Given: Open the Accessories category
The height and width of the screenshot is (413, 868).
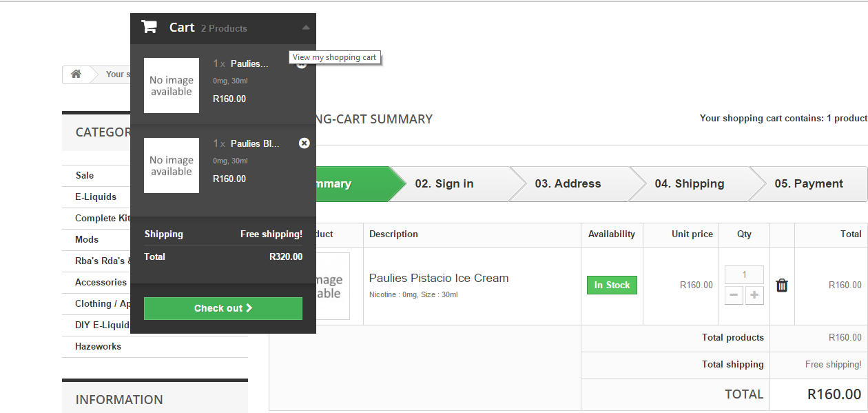Looking at the screenshot, I should 101,283.
